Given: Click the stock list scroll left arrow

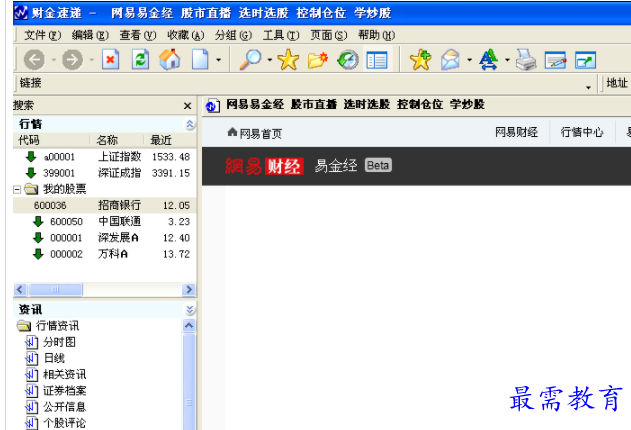Looking at the screenshot, I should pyautogui.click(x=20, y=289).
